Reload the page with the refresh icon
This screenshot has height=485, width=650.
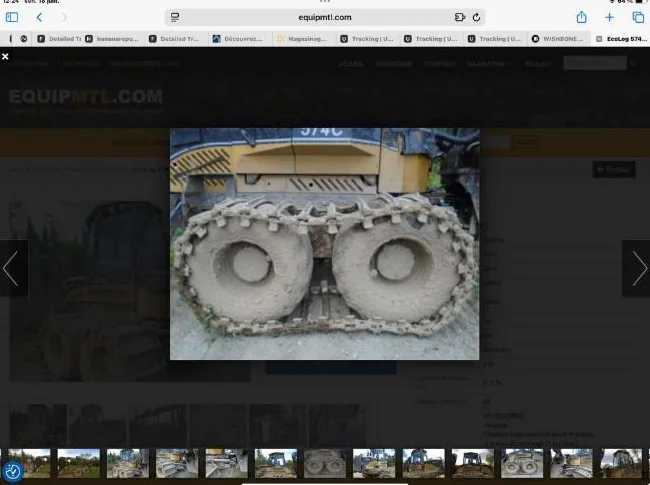pyautogui.click(x=476, y=17)
